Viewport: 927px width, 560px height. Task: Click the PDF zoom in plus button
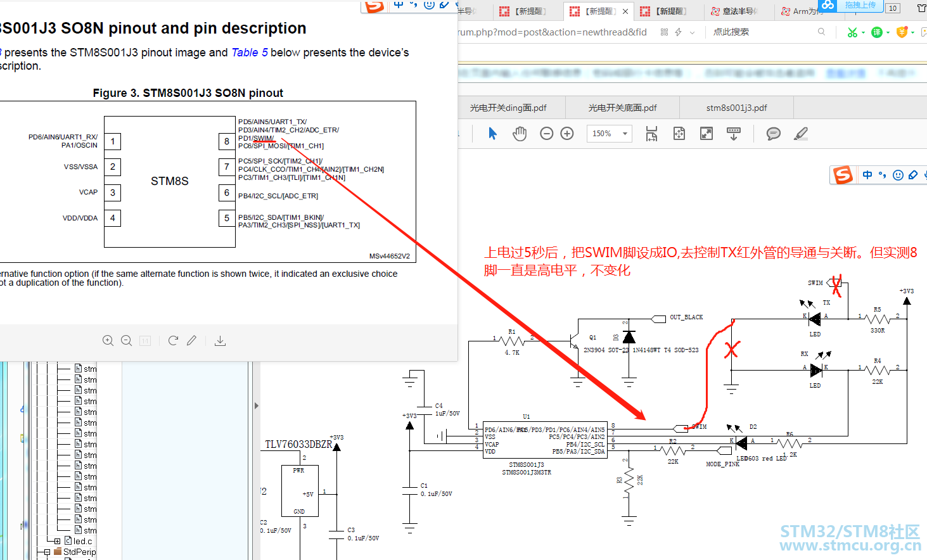(567, 134)
